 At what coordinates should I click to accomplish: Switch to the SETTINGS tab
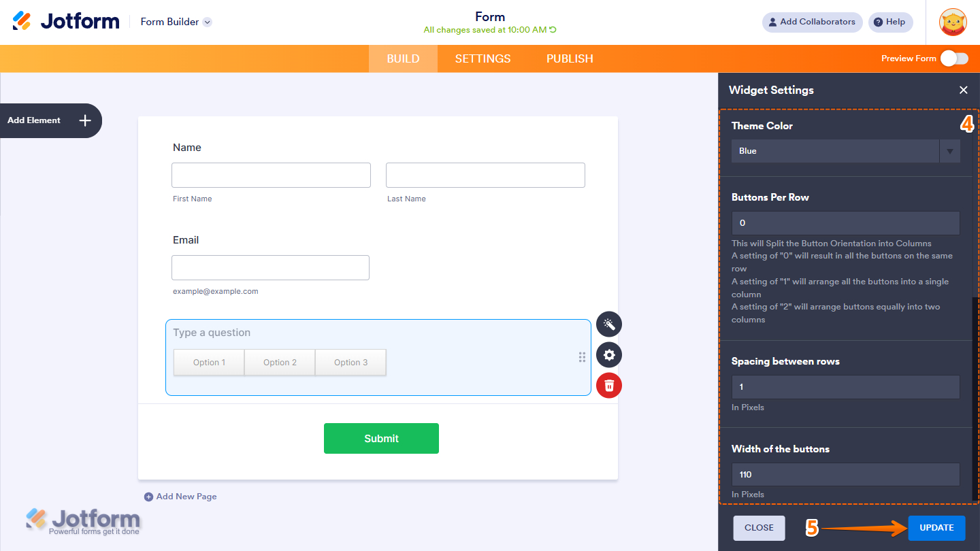coord(483,59)
